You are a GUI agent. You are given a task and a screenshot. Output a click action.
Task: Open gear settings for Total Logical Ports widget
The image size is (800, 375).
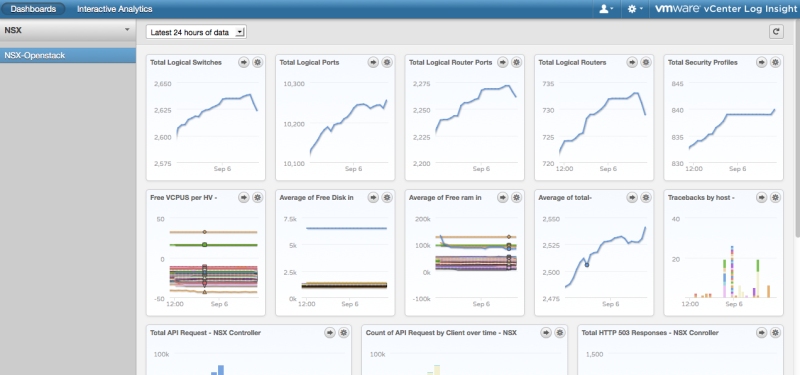(x=387, y=62)
